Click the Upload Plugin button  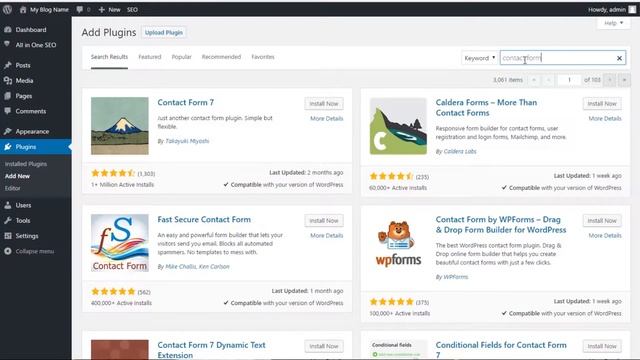pos(164,33)
